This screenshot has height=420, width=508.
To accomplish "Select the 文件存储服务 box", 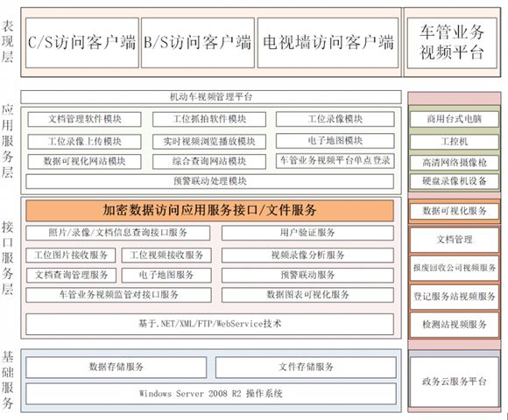I will [x=306, y=367].
